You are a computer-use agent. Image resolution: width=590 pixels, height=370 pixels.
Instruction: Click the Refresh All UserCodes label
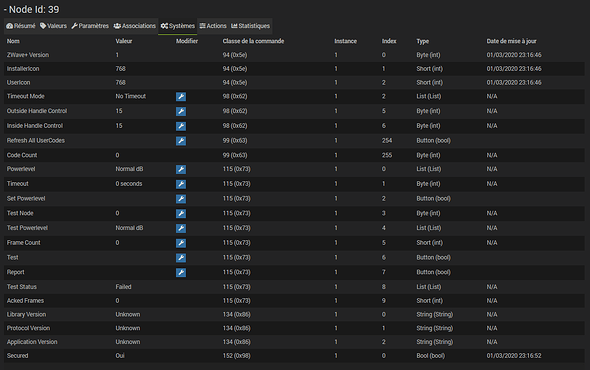pos(36,140)
